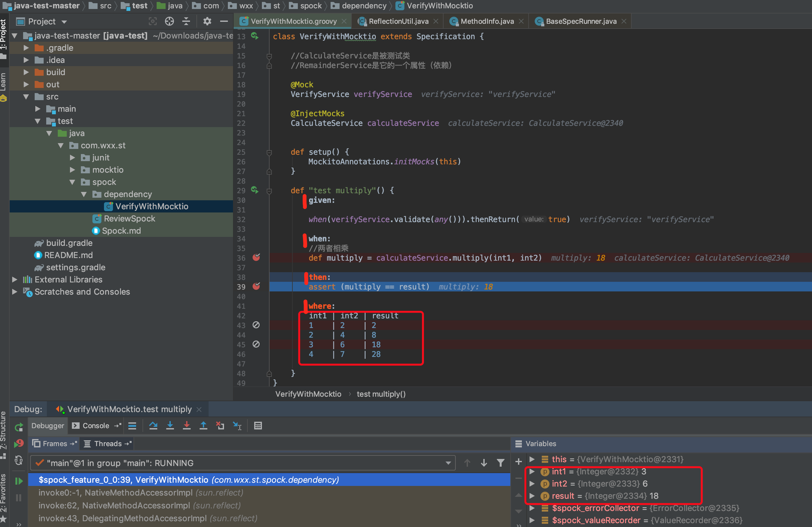Select README.md in project tree

click(x=68, y=255)
